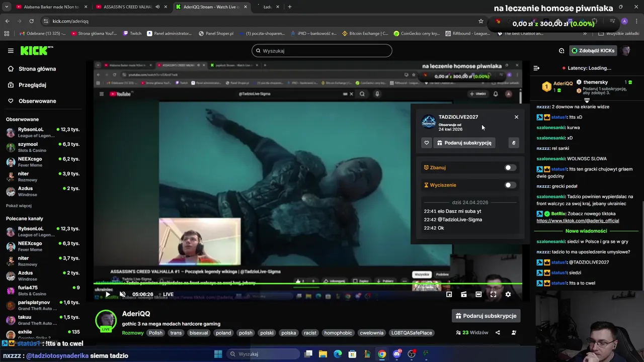Image resolution: width=644 pixels, height=362 pixels.
Task: Bookmark this page with star
Action: click(481, 21)
